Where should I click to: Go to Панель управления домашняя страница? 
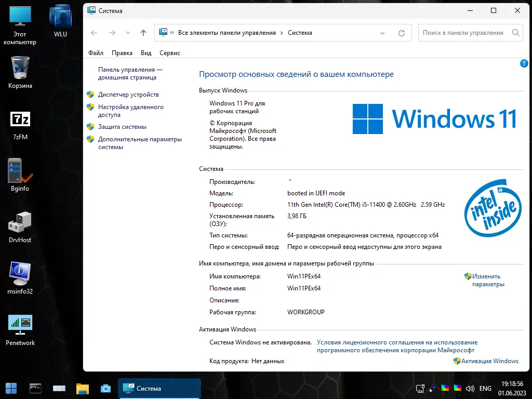130,73
